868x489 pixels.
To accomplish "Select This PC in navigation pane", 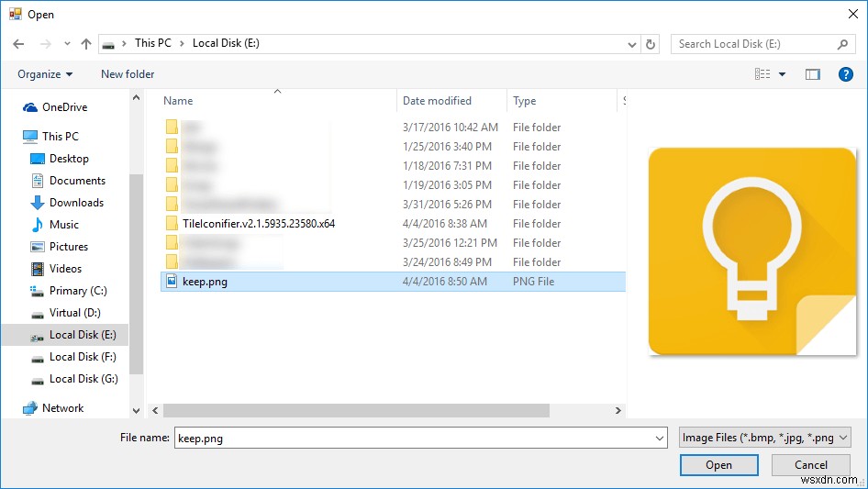I will coord(61,136).
